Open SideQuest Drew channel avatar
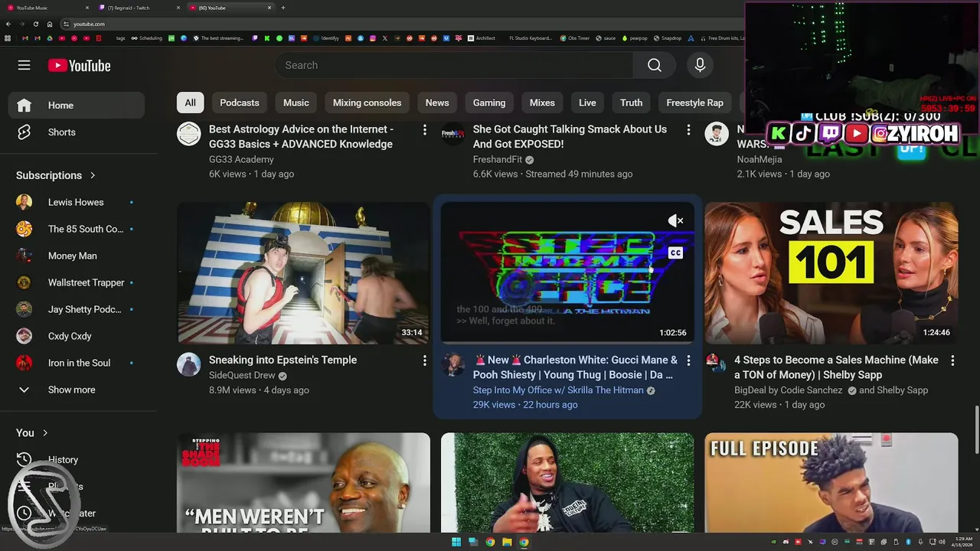The height and width of the screenshot is (551, 980). click(x=189, y=364)
